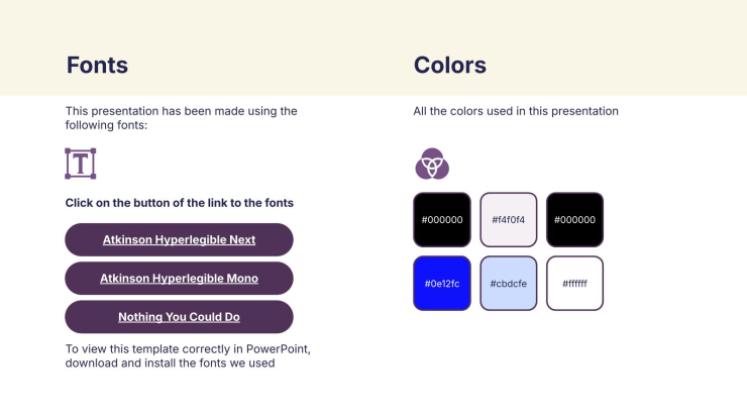Select the white #ffffff color swatch

tap(575, 283)
